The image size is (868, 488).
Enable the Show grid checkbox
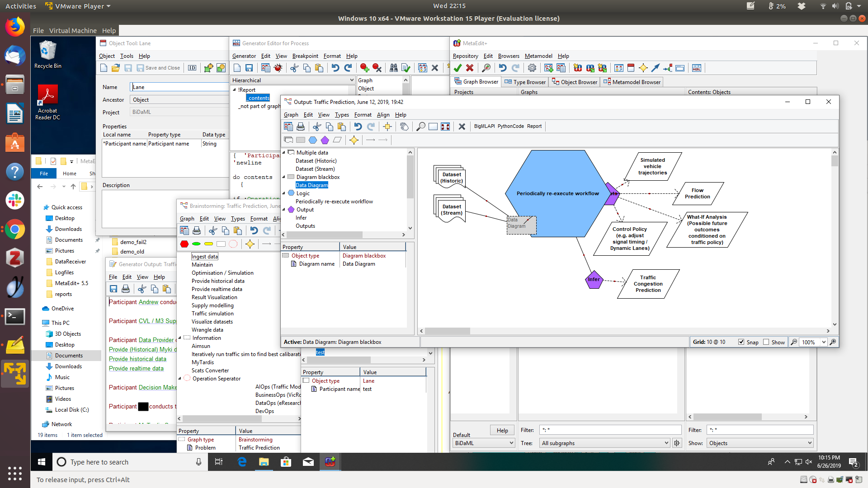pyautogui.click(x=766, y=342)
